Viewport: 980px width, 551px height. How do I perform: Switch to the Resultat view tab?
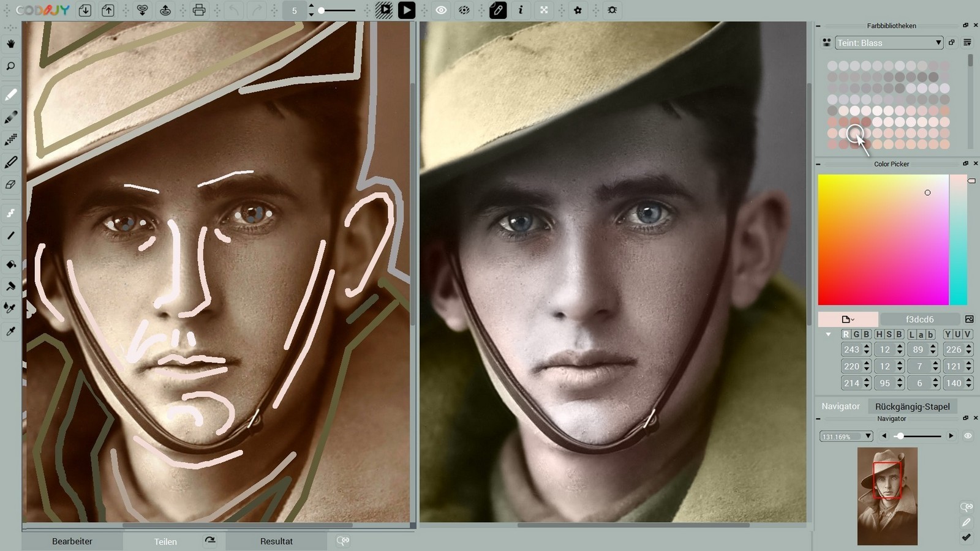(x=276, y=541)
